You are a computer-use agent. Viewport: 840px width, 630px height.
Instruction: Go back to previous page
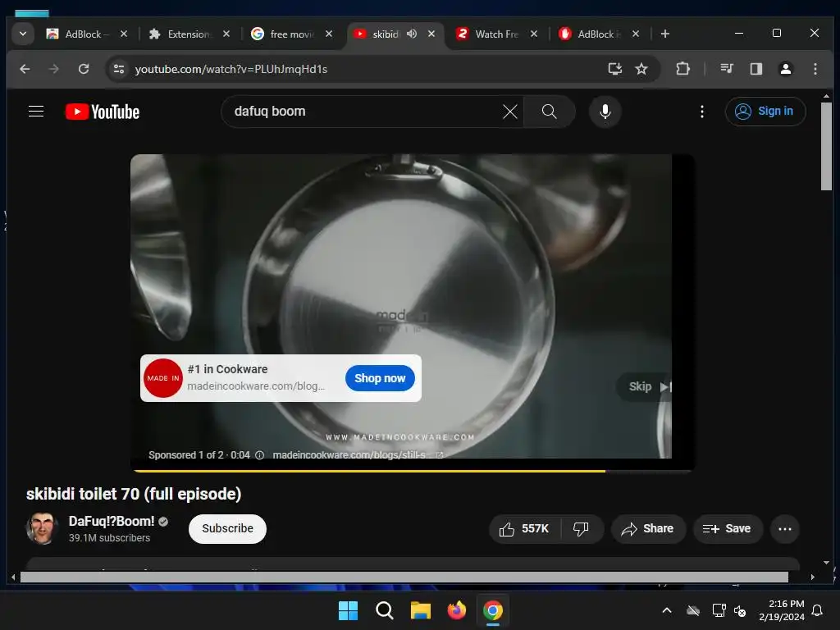click(25, 69)
